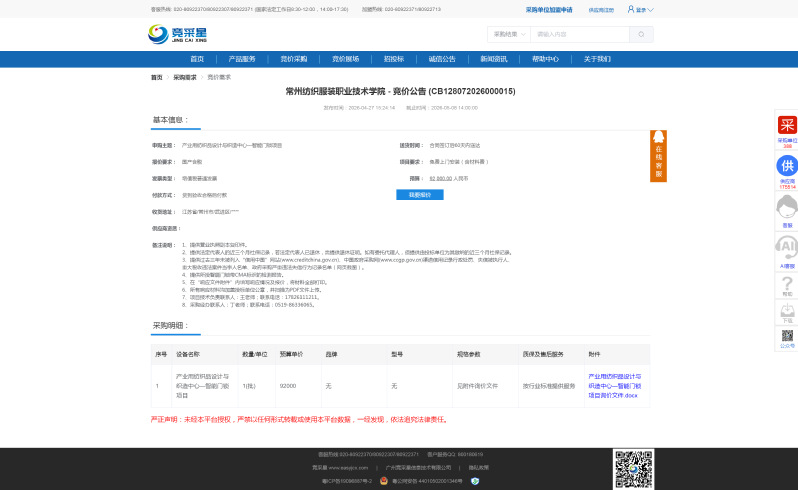798x490 pixels.
Task: Expand the 帮助中心 navigation menu
Action: pyautogui.click(x=546, y=59)
